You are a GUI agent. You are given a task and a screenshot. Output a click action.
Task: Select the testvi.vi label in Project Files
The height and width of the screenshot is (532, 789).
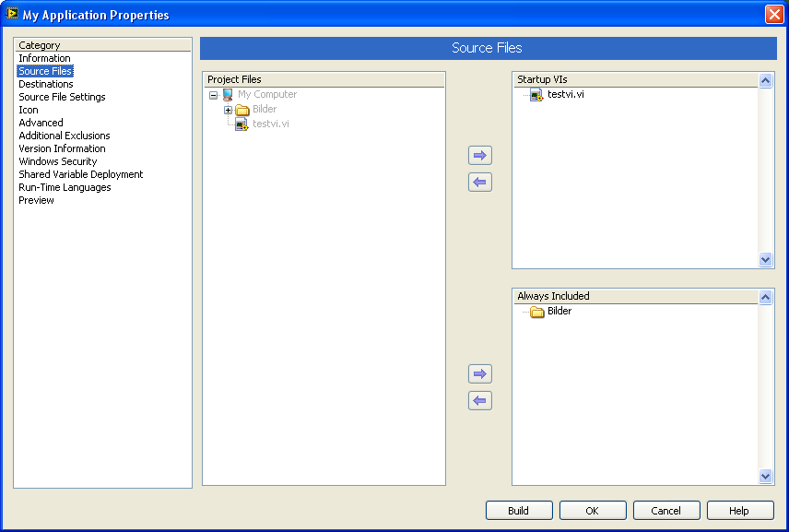click(x=271, y=124)
